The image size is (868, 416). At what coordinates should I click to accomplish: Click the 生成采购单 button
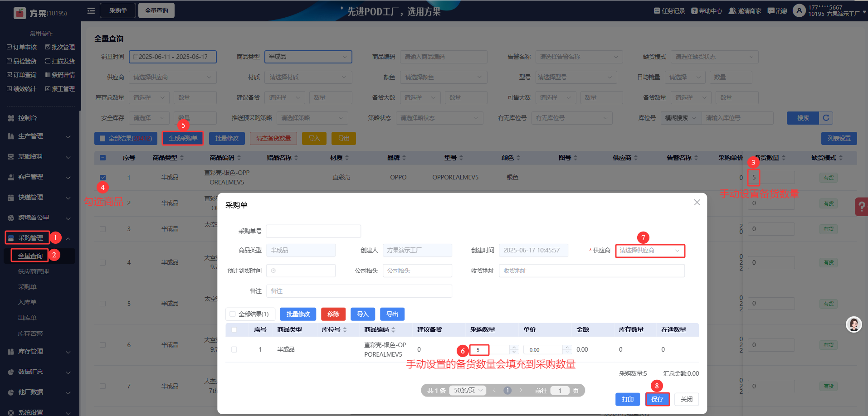[x=183, y=138]
